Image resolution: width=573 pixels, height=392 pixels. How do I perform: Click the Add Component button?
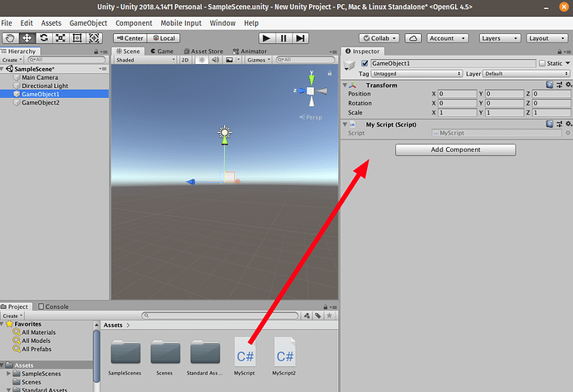455,149
